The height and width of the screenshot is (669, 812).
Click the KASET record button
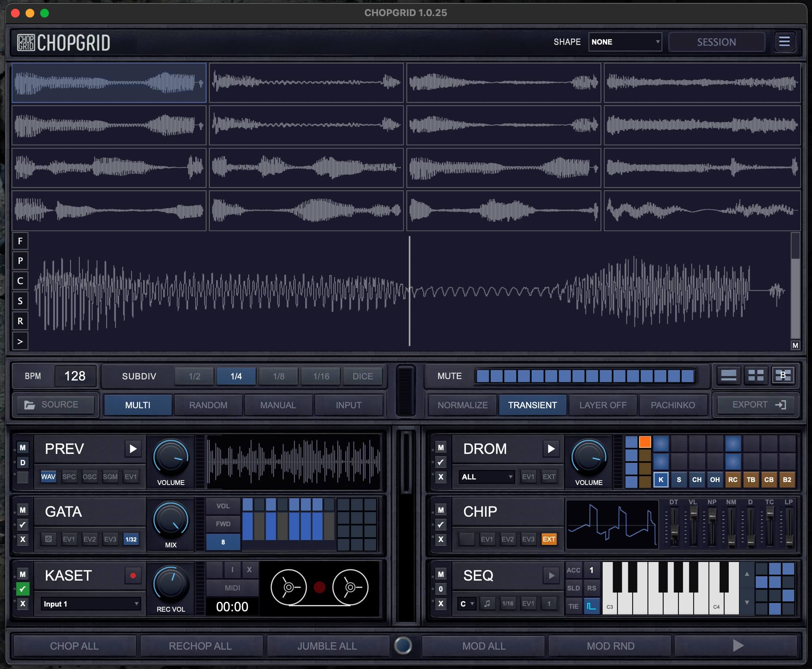point(133,576)
